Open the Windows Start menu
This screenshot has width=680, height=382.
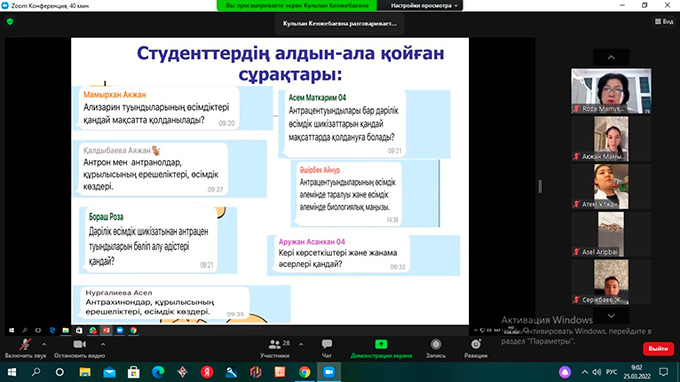(12, 372)
